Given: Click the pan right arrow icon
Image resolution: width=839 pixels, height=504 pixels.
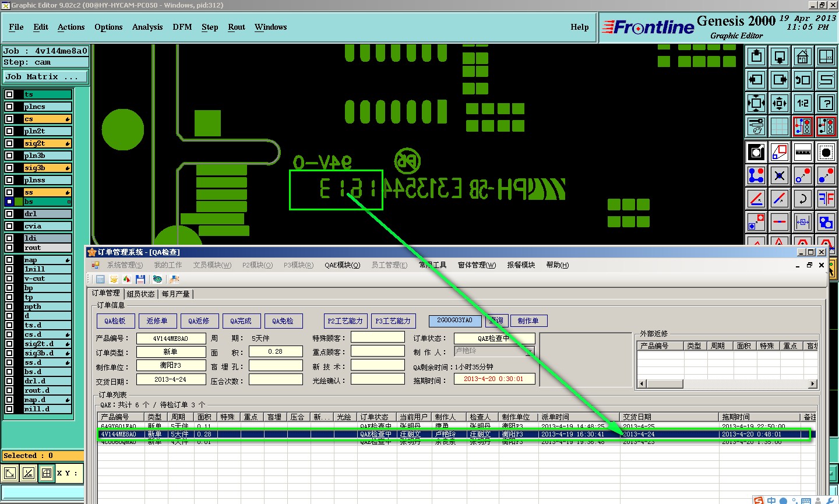Looking at the screenshot, I should 780,80.
